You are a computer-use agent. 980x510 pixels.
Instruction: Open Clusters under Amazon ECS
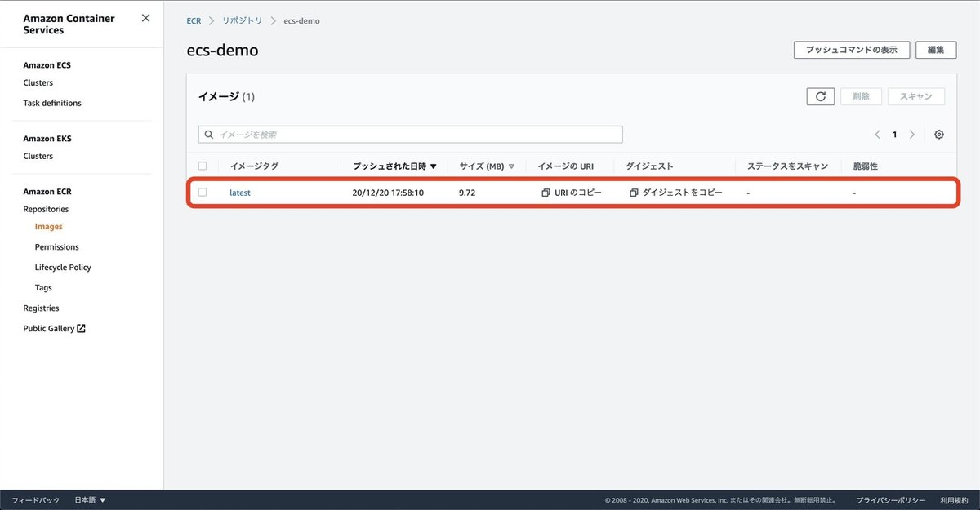38,83
